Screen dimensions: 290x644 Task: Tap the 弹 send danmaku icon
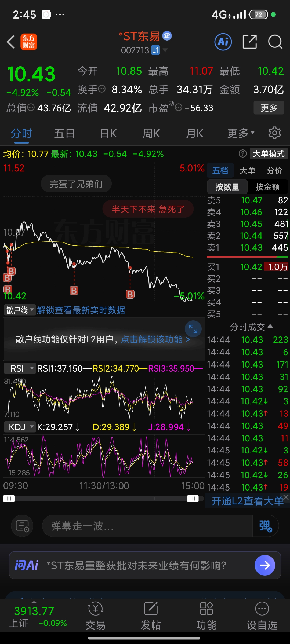(x=266, y=526)
